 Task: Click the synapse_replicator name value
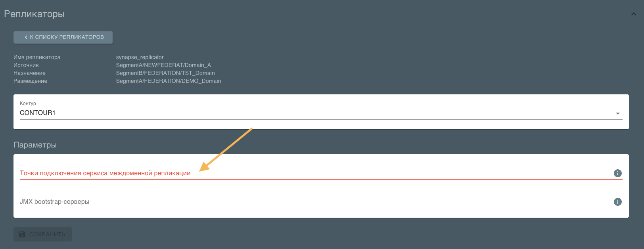(x=140, y=57)
